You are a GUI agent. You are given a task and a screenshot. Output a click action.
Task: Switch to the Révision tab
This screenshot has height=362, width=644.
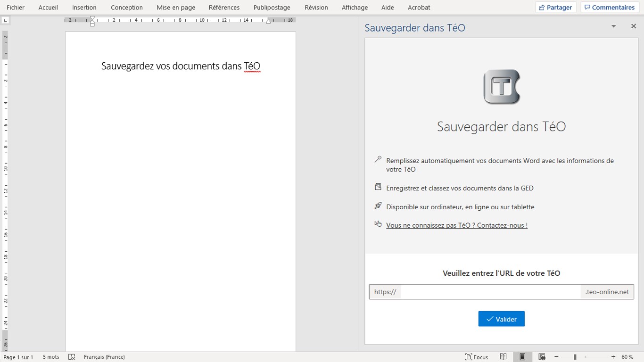316,8
